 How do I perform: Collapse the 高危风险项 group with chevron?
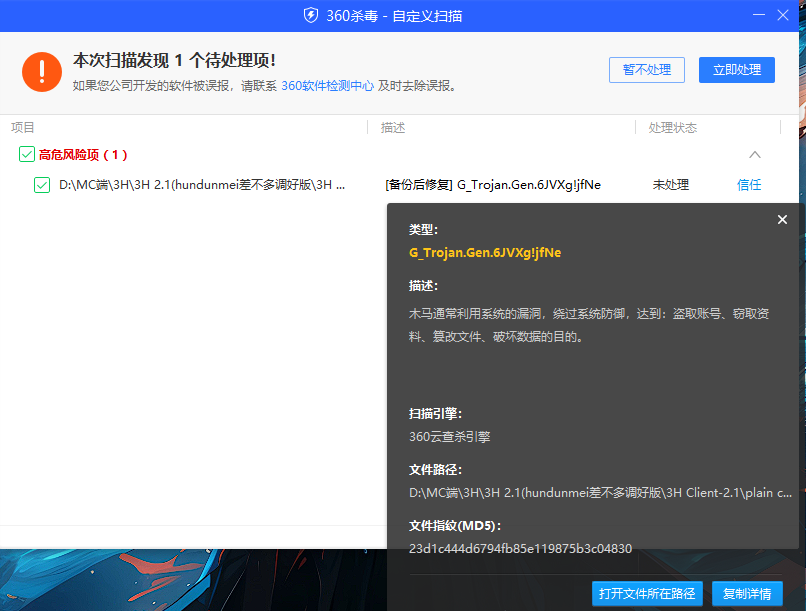pos(755,154)
